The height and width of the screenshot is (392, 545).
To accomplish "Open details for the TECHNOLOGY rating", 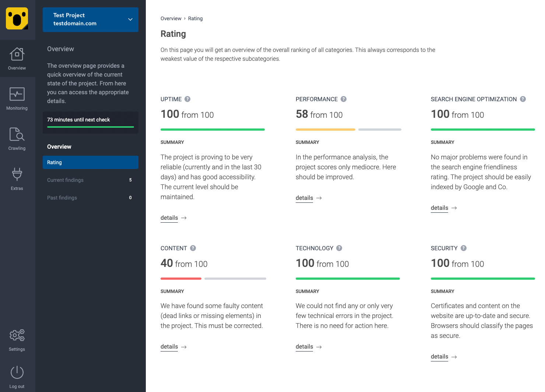I will pos(304,346).
